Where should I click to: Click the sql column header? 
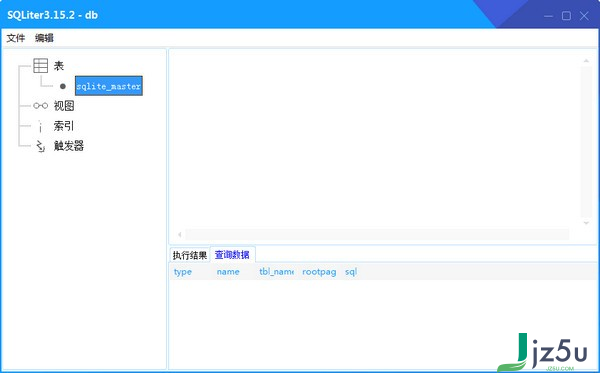click(x=351, y=272)
